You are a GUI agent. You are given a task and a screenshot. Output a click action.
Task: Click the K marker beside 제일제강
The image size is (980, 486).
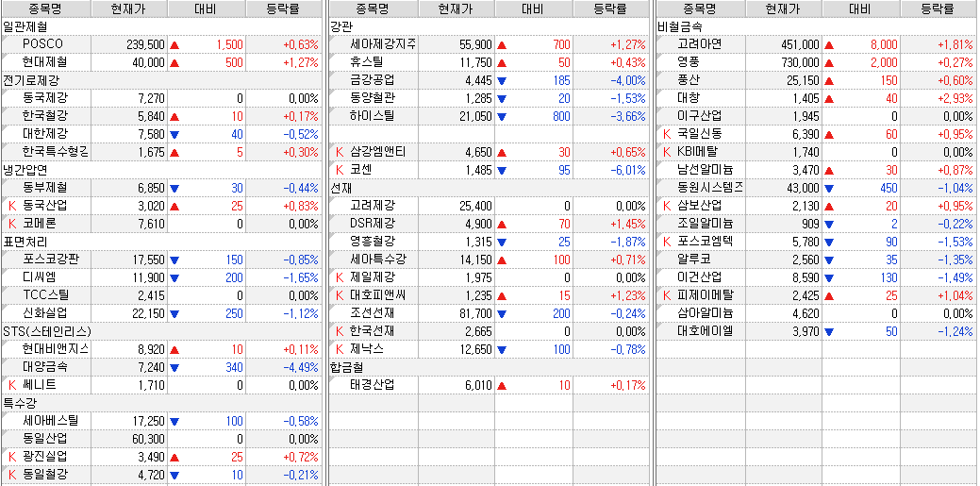(340, 277)
